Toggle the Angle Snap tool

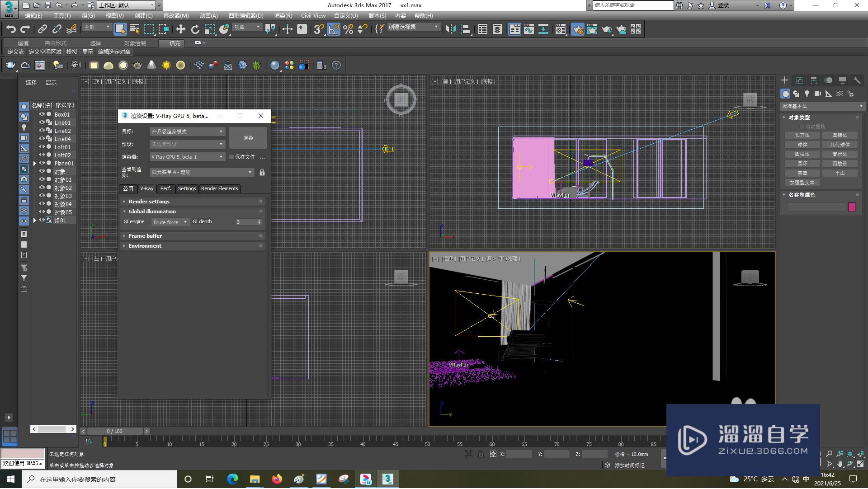[334, 29]
